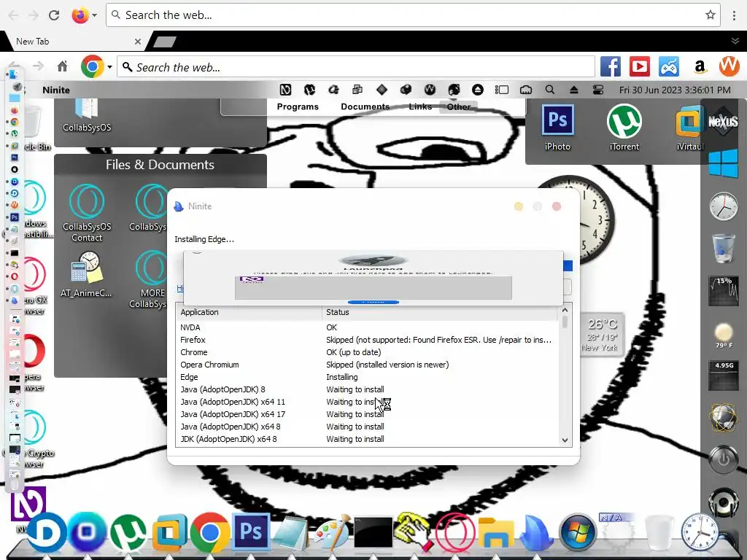Click the Ninite list scrollbar thumb
747x560 pixels.
pos(565,322)
